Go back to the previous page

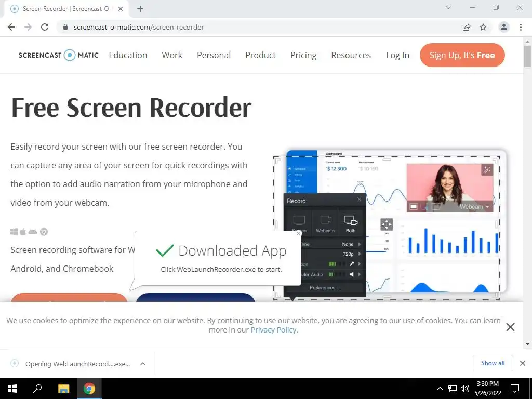[x=11, y=27]
